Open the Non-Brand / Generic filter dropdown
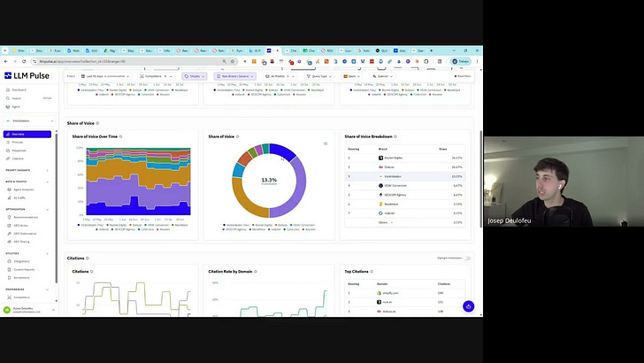This screenshot has width=644, height=363. (235, 76)
